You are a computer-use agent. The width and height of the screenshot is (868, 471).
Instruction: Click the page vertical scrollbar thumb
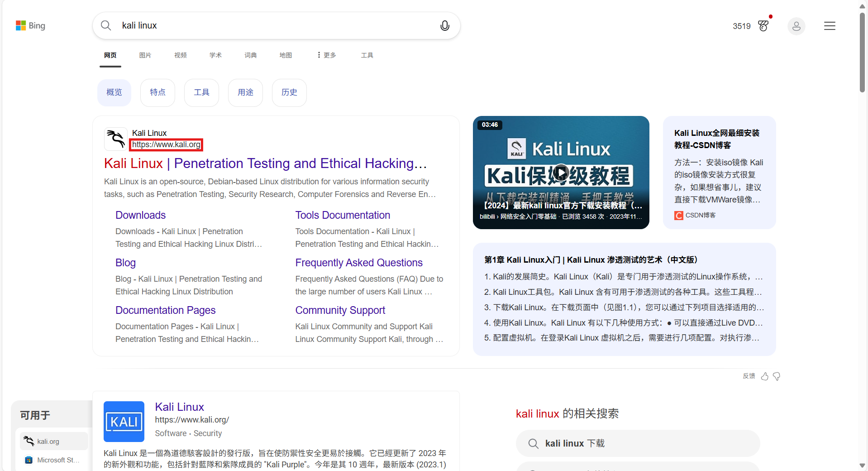[x=862, y=52]
